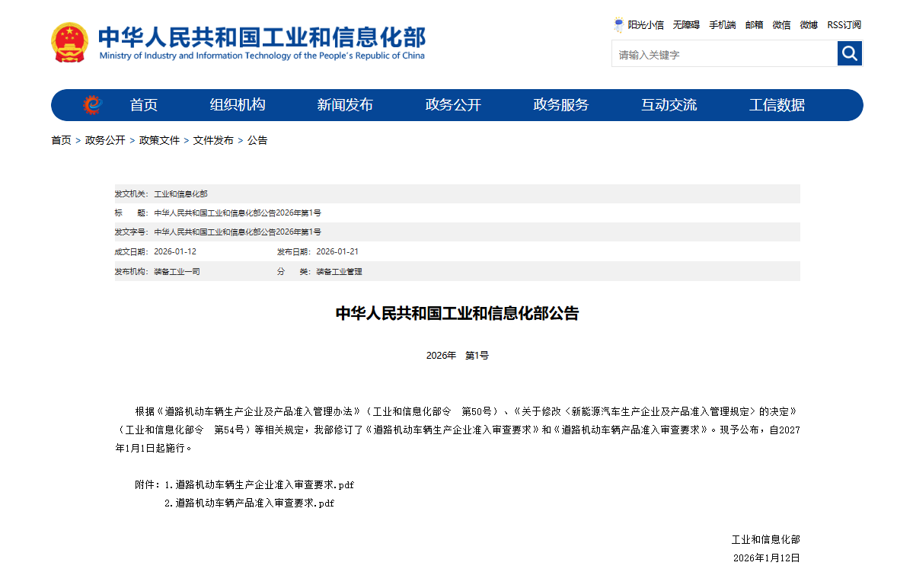Click 首页 in the breadcrumb
This screenshot has width=897, height=588.
tap(61, 140)
